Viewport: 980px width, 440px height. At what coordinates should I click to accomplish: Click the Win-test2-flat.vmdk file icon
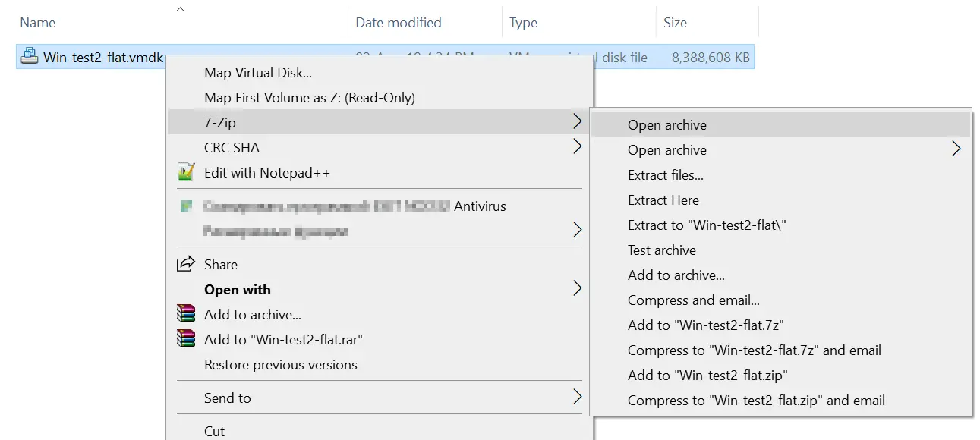(x=30, y=57)
